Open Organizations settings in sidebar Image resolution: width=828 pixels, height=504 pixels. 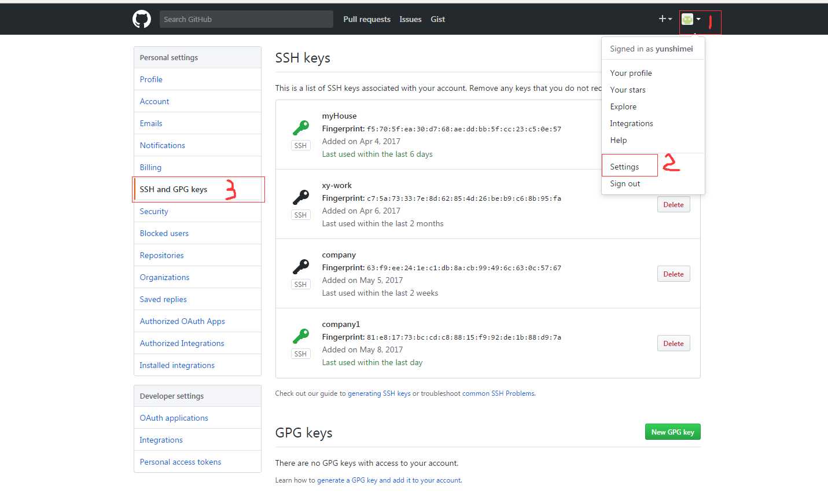(197, 277)
